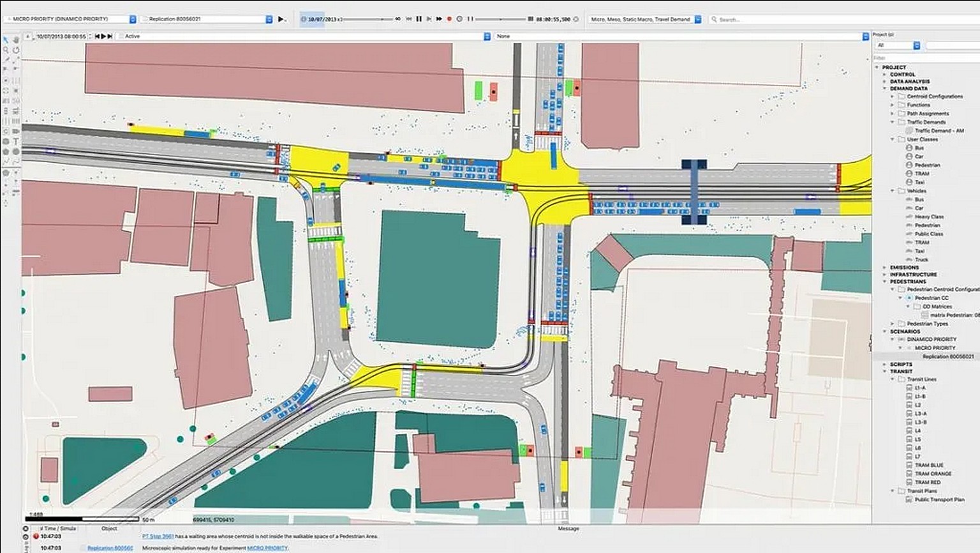
Task: Select the TRAM BLUE transit line icon
Action: click(x=909, y=465)
